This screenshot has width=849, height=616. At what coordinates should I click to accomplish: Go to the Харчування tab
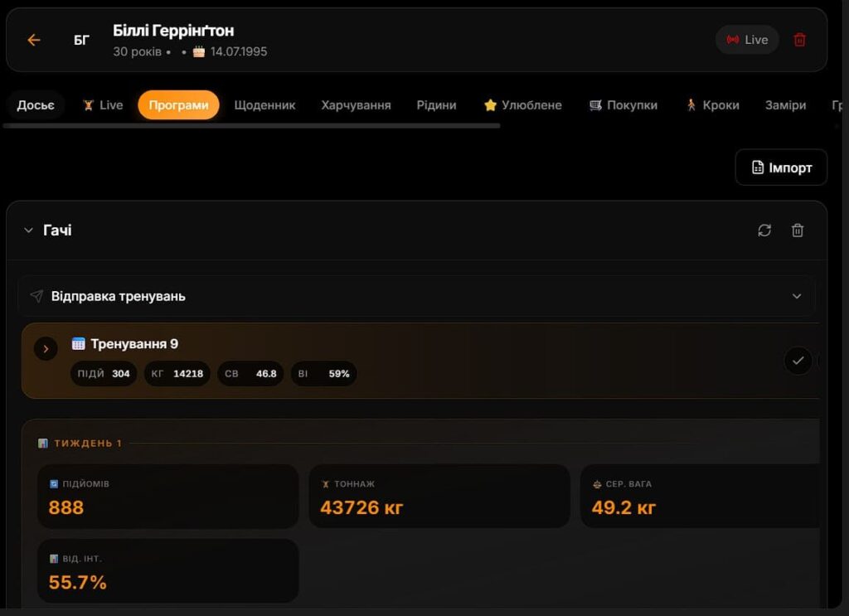(356, 105)
